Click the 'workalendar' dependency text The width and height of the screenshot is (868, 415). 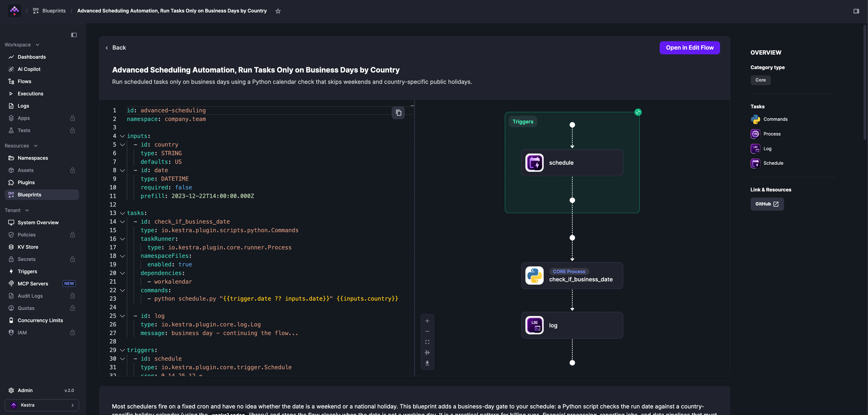(x=173, y=282)
